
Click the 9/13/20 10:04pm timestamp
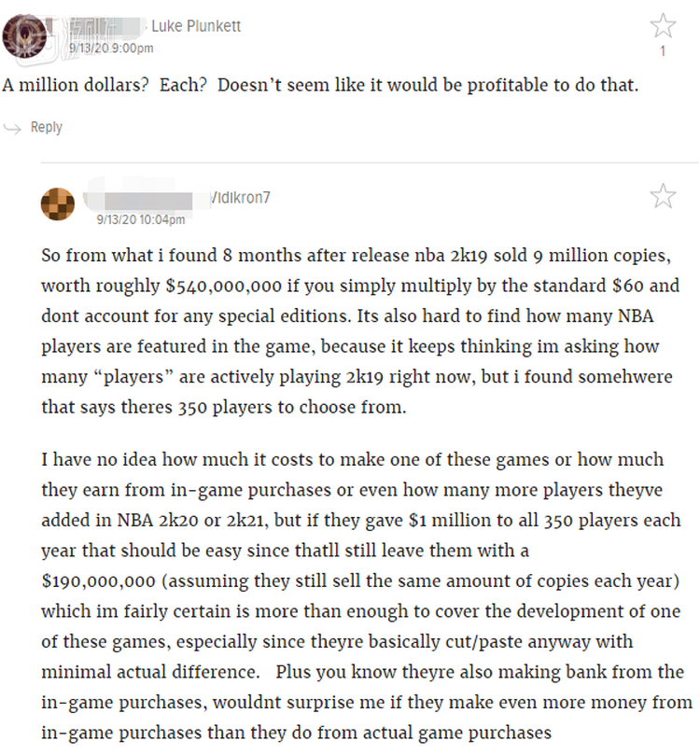click(141, 219)
